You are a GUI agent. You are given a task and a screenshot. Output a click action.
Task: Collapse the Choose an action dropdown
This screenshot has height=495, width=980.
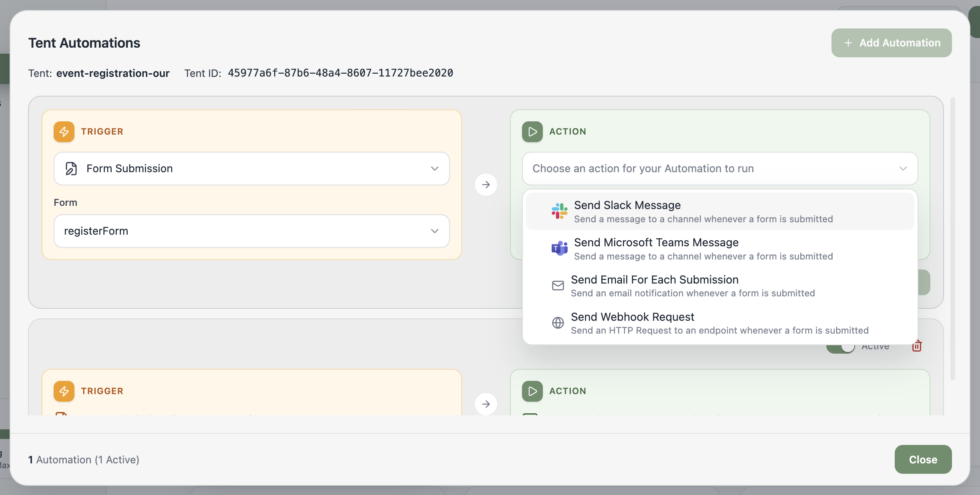pos(720,169)
